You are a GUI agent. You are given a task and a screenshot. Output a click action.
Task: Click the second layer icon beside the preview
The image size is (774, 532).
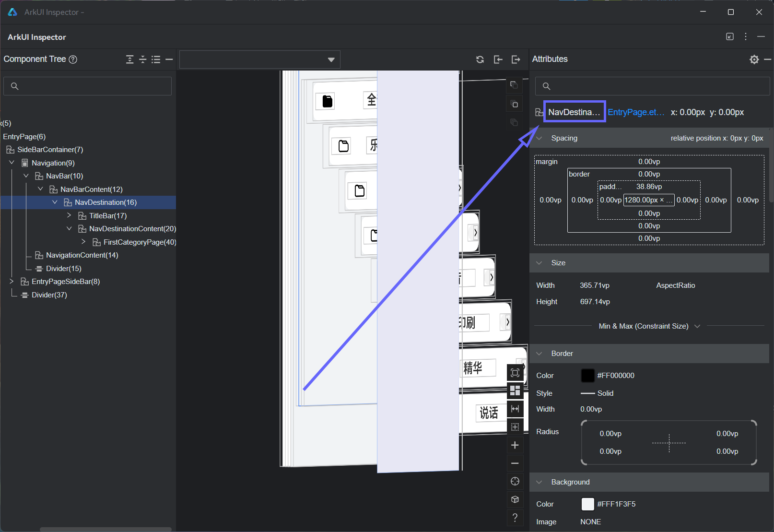pos(514,104)
